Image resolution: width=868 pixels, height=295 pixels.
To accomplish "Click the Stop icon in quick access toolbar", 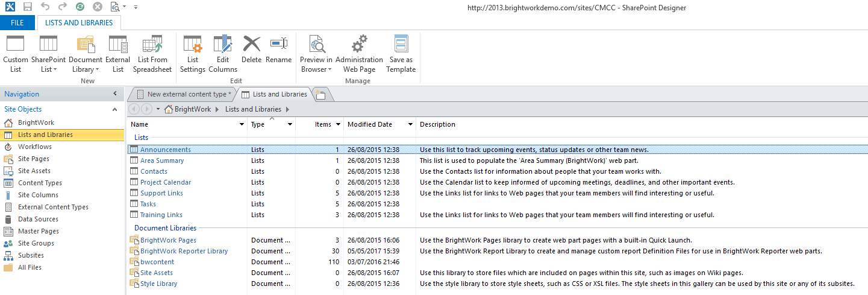I will tap(98, 7).
